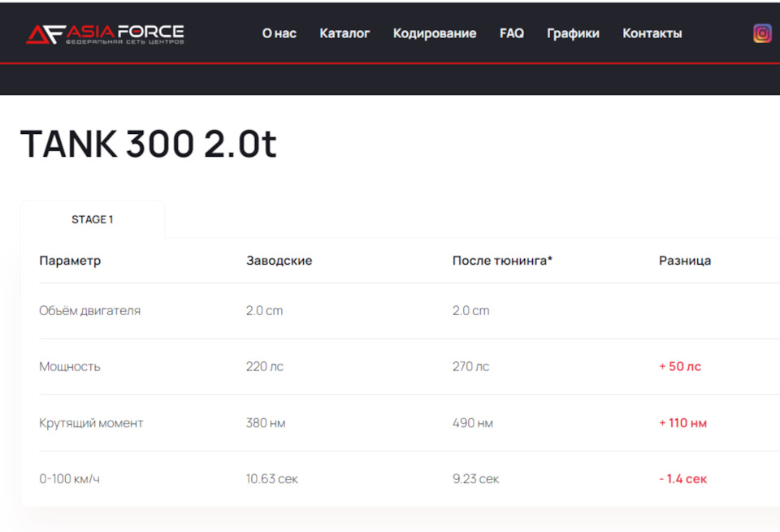Viewport: 780px width, 532px height.
Task: Click the Заводские column header
Action: click(x=279, y=261)
